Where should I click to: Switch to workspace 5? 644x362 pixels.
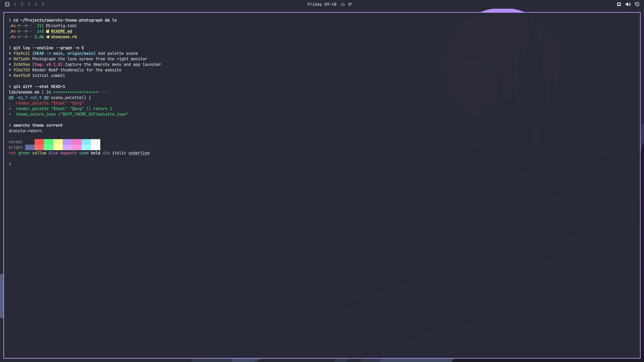(x=43, y=4)
